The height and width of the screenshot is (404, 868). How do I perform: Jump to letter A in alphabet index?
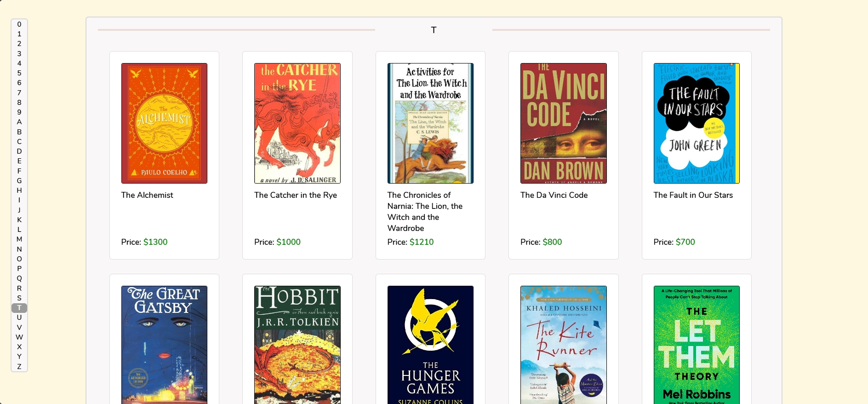pos(19,122)
